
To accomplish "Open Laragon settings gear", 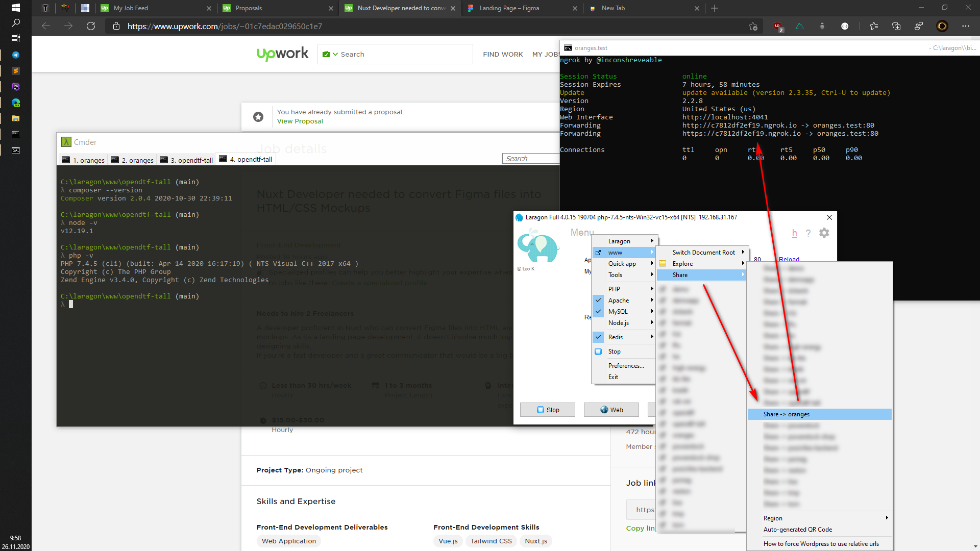I will click(824, 233).
